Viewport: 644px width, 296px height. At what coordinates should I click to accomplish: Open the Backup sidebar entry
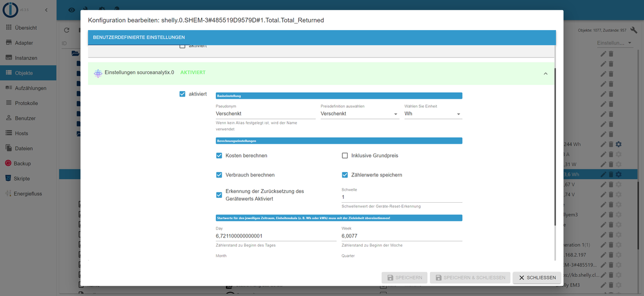point(28,164)
